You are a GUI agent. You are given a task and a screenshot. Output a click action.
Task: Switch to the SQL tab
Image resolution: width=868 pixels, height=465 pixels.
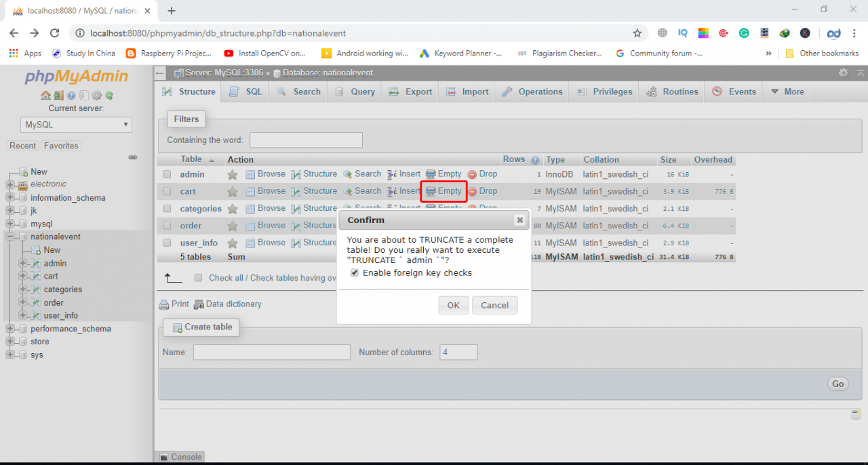[245, 92]
